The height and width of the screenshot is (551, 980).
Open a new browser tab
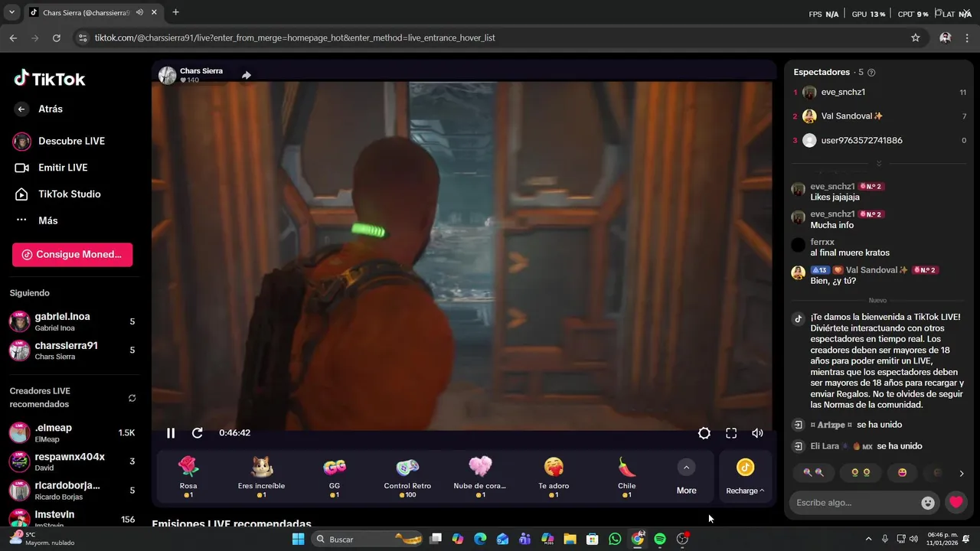tap(175, 12)
